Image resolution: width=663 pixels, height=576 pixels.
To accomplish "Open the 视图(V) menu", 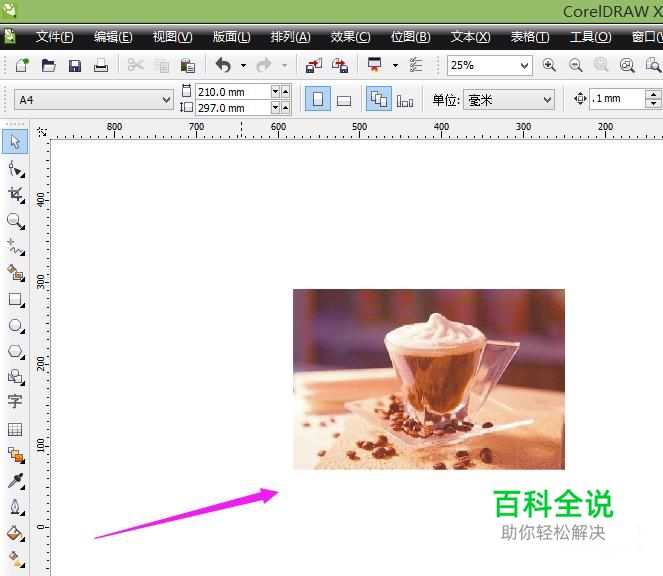I will pyautogui.click(x=173, y=37).
